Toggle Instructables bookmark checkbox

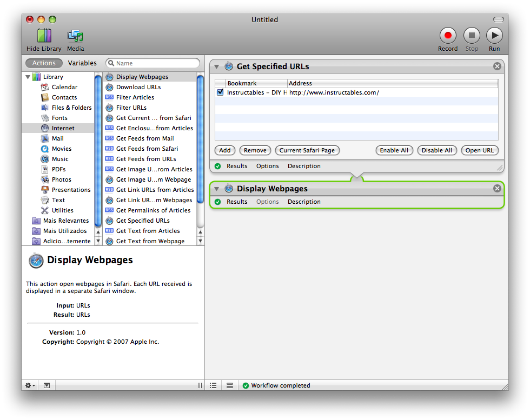click(221, 92)
